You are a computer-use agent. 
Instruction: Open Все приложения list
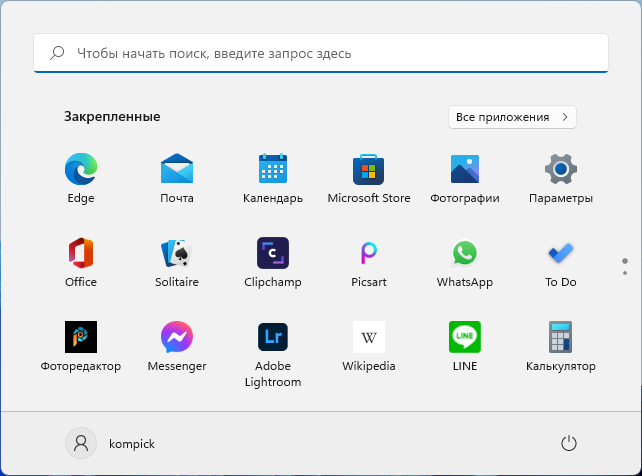(512, 117)
